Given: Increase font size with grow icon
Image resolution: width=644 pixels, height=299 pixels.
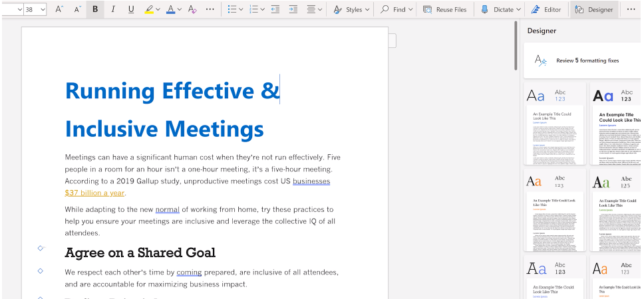Looking at the screenshot, I should 59,9.
